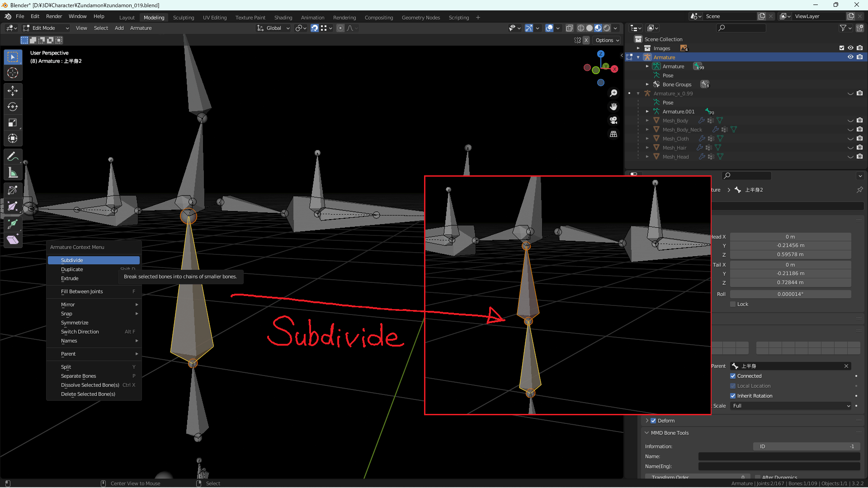
Task: Edit the bone Roll value field
Action: (790, 294)
